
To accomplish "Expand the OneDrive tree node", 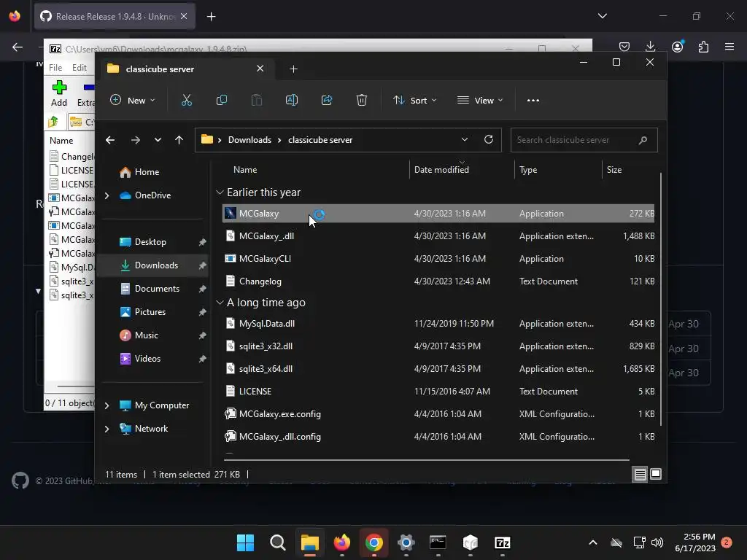I will click(107, 195).
